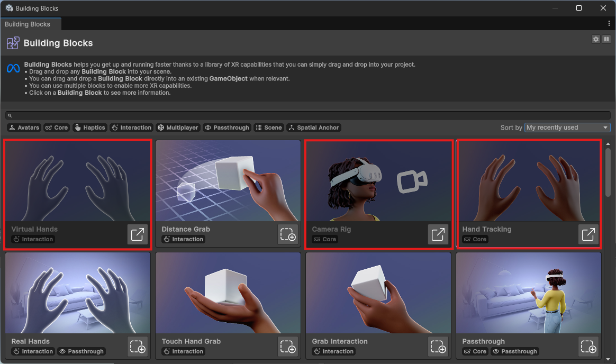Add Passthrough block to scene
616x364 pixels.
coord(588,347)
